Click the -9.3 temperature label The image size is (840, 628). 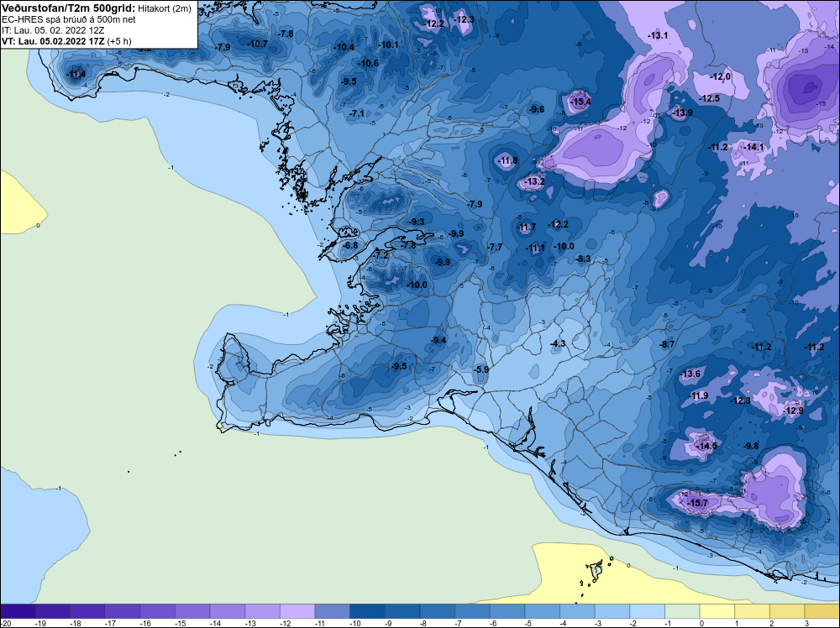417,222
